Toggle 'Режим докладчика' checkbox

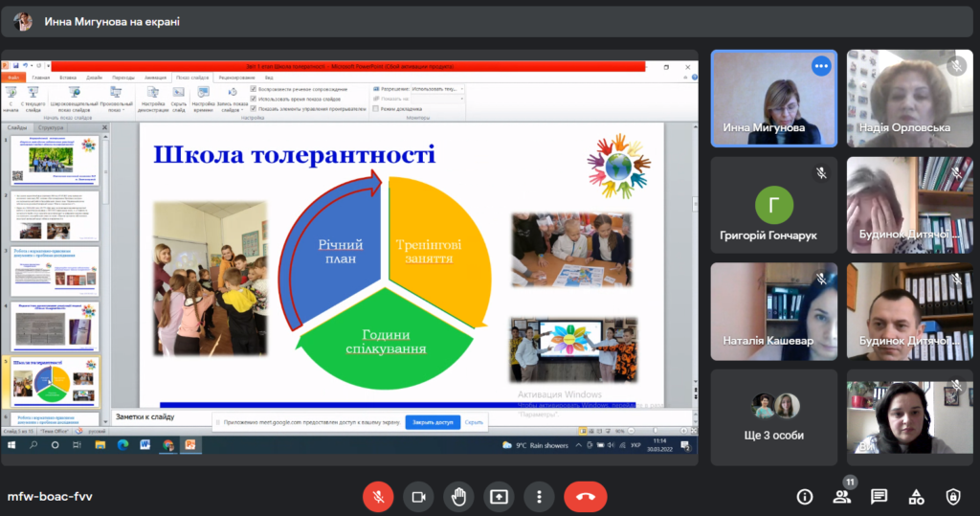coord(375,109)
